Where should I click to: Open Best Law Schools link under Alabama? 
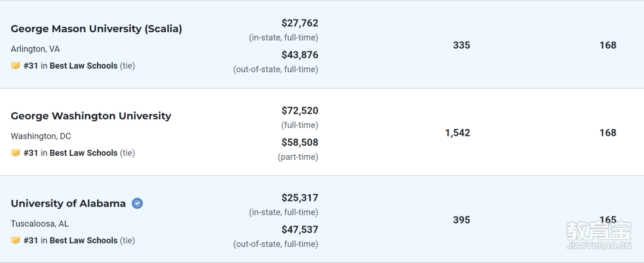coord(83,240)
